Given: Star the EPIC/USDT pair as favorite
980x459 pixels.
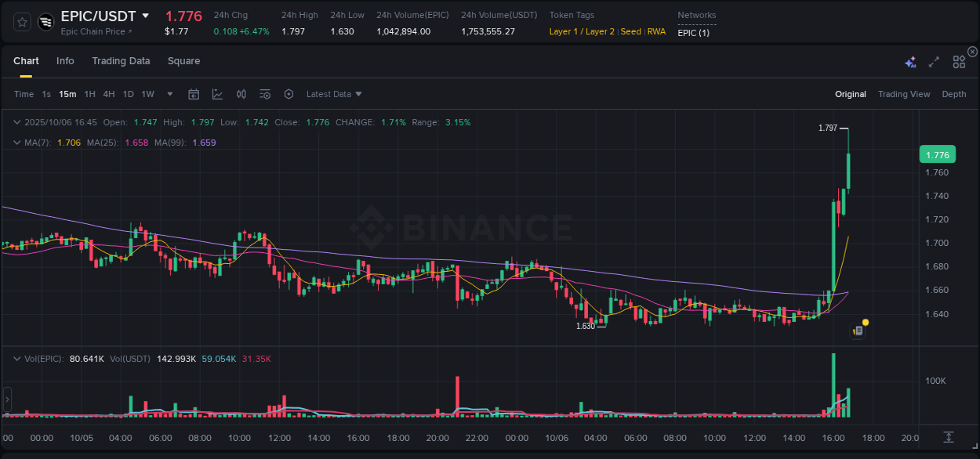Looking at the screenshot, I should [x=21, y=23].
